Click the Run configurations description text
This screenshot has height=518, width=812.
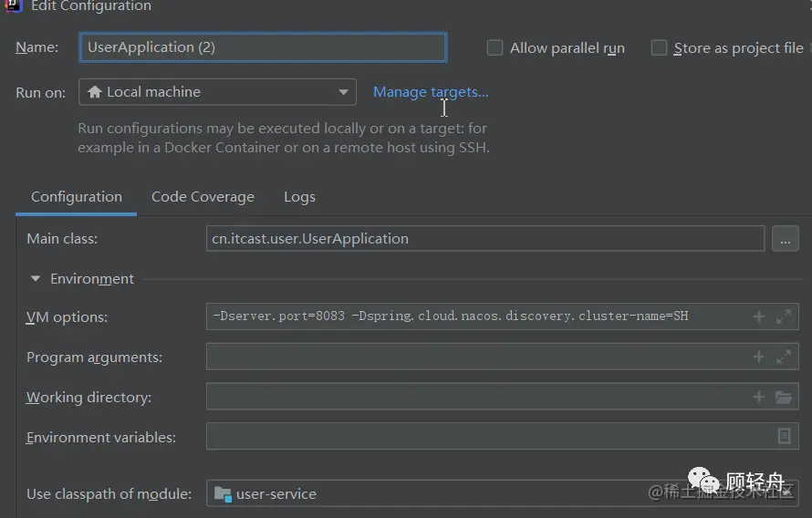pos(283,138)
